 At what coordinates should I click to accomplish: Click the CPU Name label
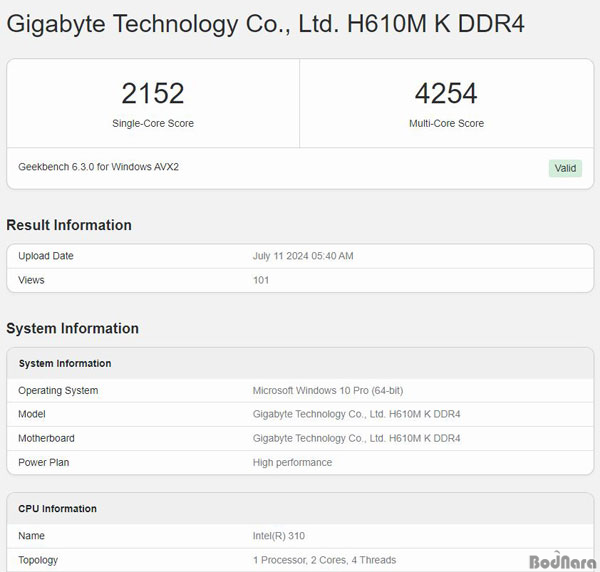(x=31, y=536)
